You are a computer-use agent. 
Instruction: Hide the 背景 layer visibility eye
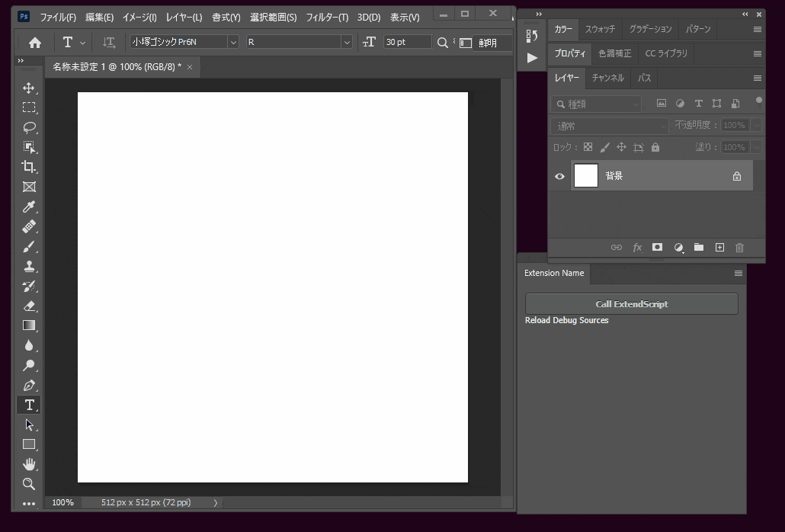[559, 176]
